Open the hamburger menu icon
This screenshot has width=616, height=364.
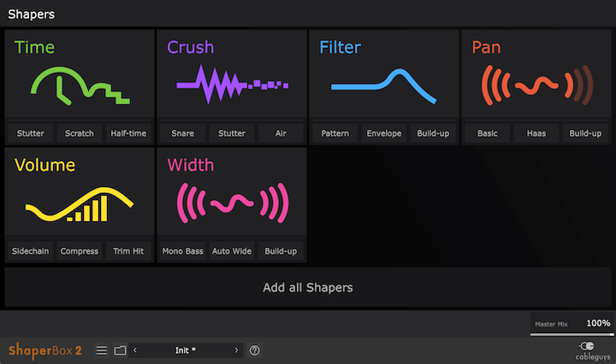pyautogui.click(x=102, y=350)
